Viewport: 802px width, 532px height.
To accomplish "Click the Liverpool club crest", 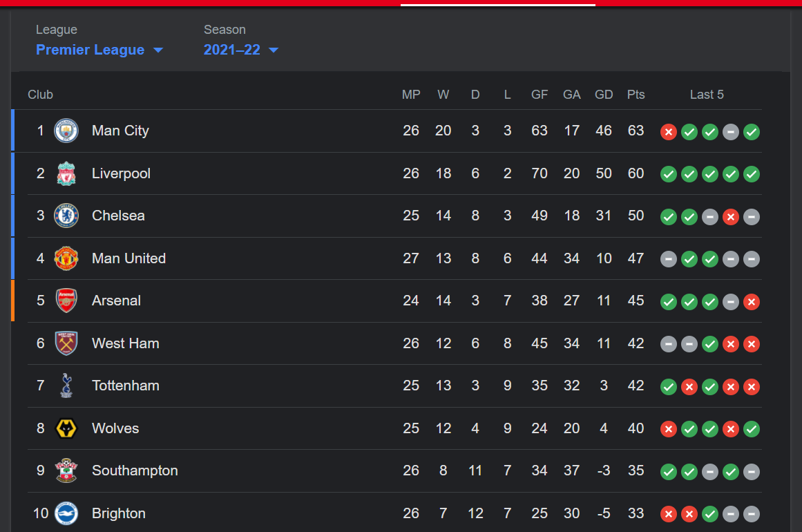I will tap(66, 173).
